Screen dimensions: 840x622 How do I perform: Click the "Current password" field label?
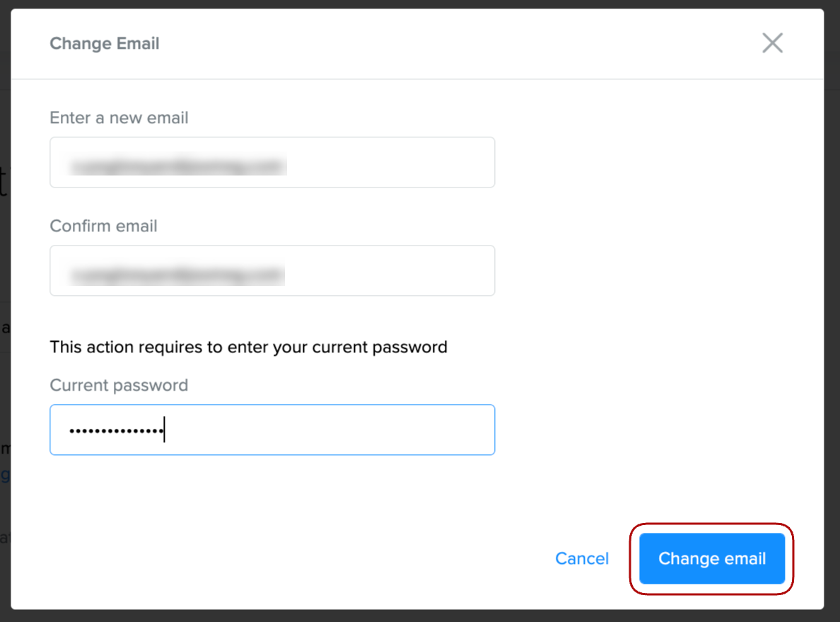tap(119, 385)
